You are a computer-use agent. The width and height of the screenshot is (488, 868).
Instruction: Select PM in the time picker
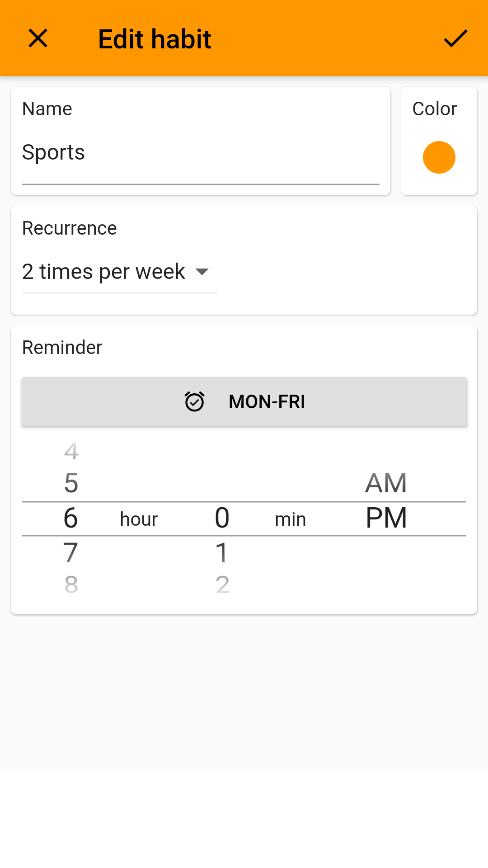[x=386, y=518]
